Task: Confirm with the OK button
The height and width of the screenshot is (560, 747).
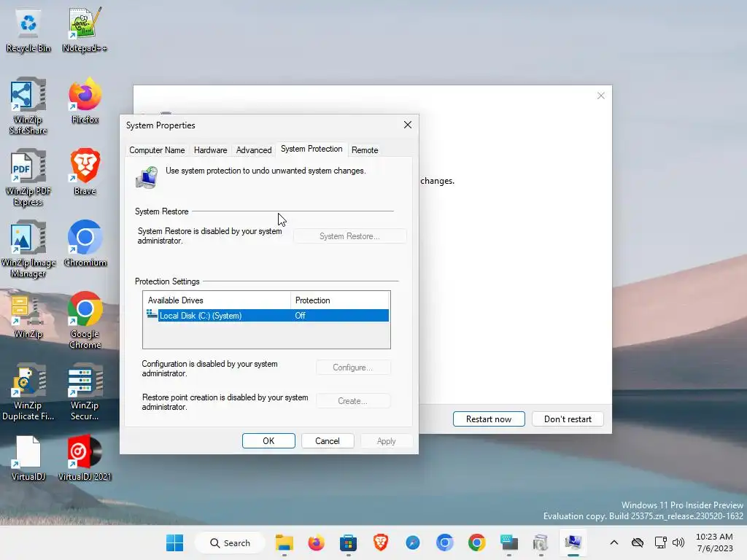Action: (x=268, y=441)
